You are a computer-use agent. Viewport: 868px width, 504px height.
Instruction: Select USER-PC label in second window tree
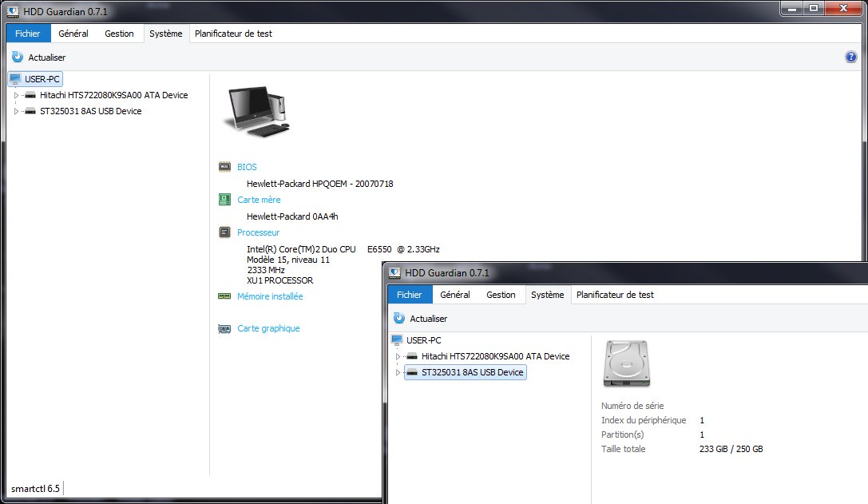click(x=424, y=340)
